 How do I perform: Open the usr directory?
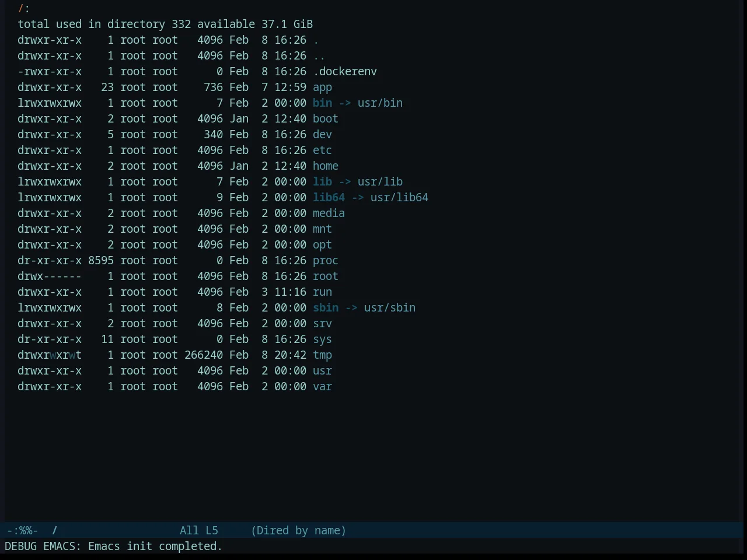coord(322,371)
